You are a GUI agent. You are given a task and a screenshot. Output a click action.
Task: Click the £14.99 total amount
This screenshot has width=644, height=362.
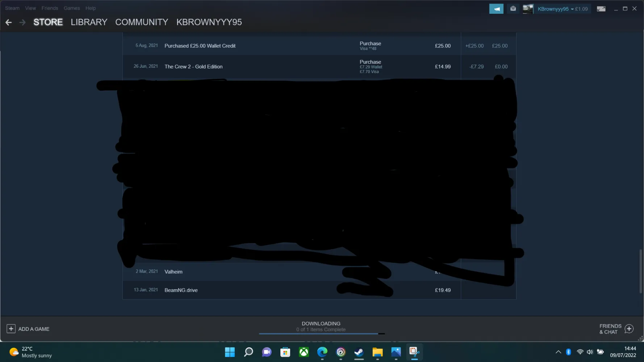tap(443, 67)
